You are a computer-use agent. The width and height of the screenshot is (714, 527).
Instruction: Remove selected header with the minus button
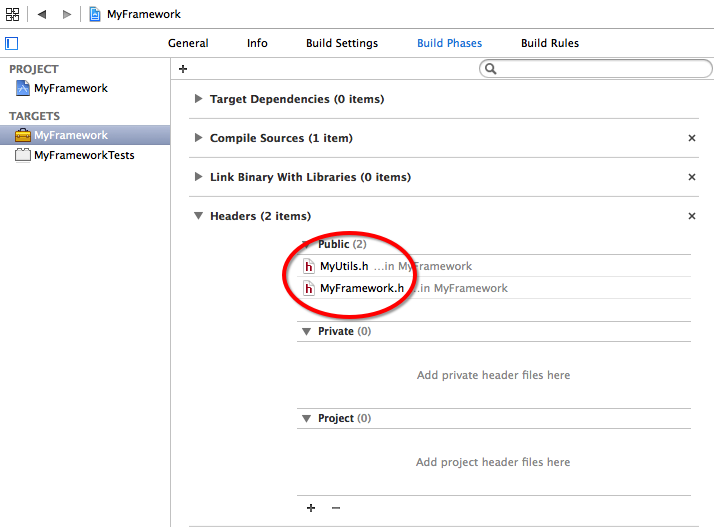[336, 508]
